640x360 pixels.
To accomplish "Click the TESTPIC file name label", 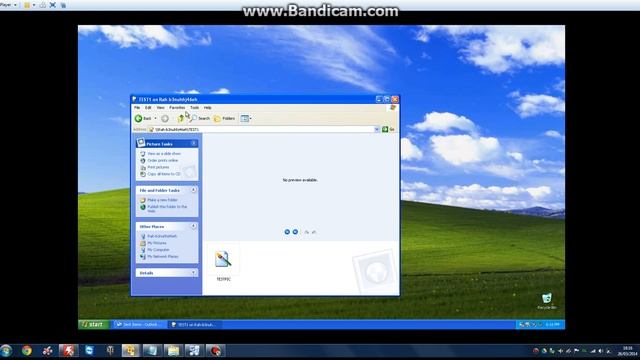I will tap(223, 279).
